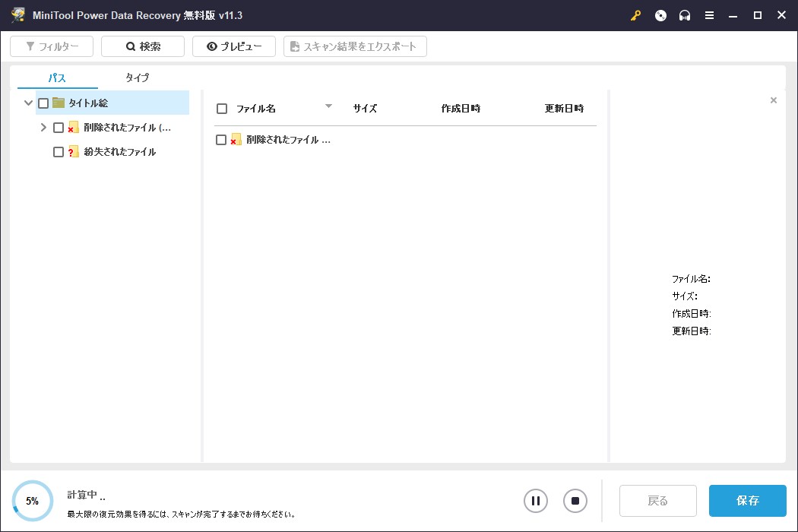
Task: Open the 検索 search button
Action: click(143, 46)
